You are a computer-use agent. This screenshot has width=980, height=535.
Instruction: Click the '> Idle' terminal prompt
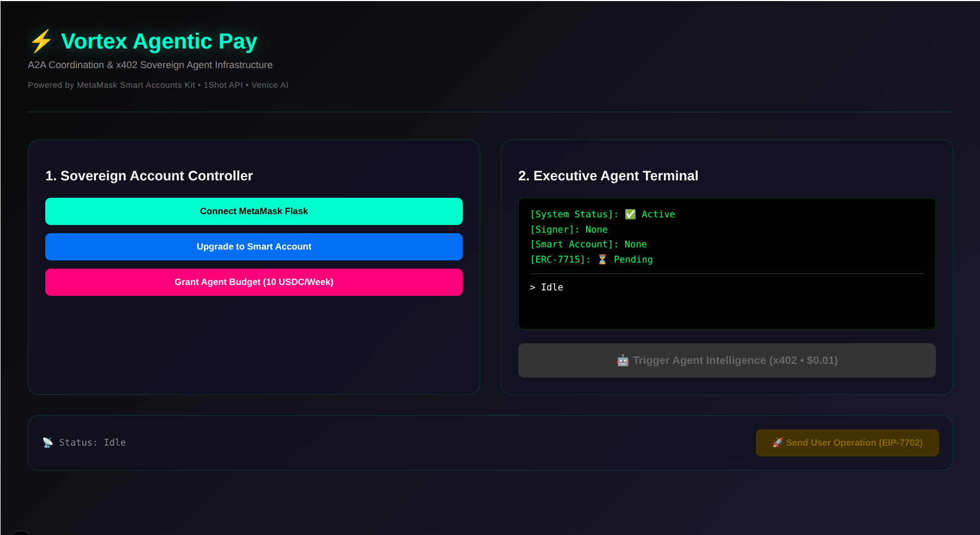tap(546, 287)
